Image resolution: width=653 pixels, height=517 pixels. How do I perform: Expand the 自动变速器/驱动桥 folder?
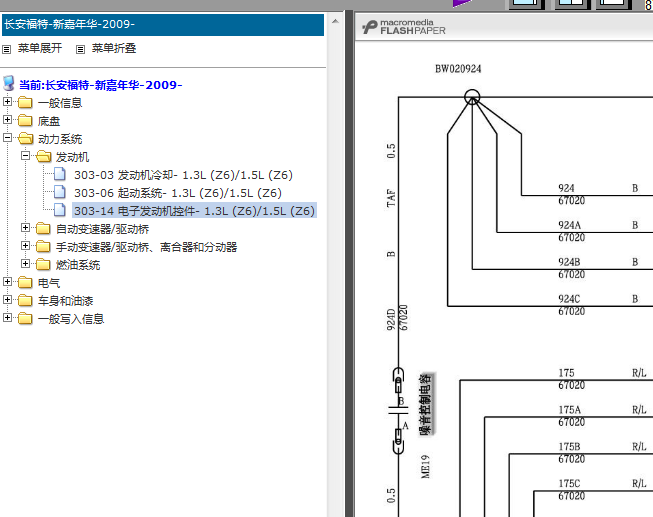pyautogui.click(x=25, y=227)
